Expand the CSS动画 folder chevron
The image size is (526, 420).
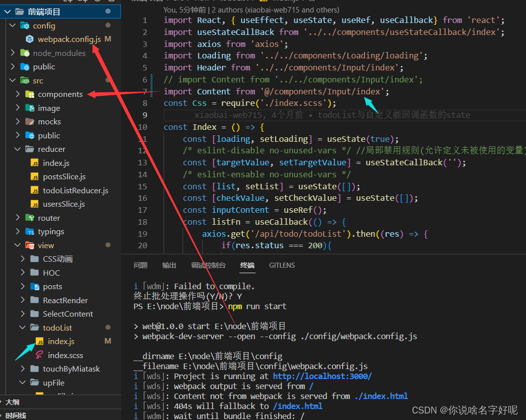click(x=23, y=259)
